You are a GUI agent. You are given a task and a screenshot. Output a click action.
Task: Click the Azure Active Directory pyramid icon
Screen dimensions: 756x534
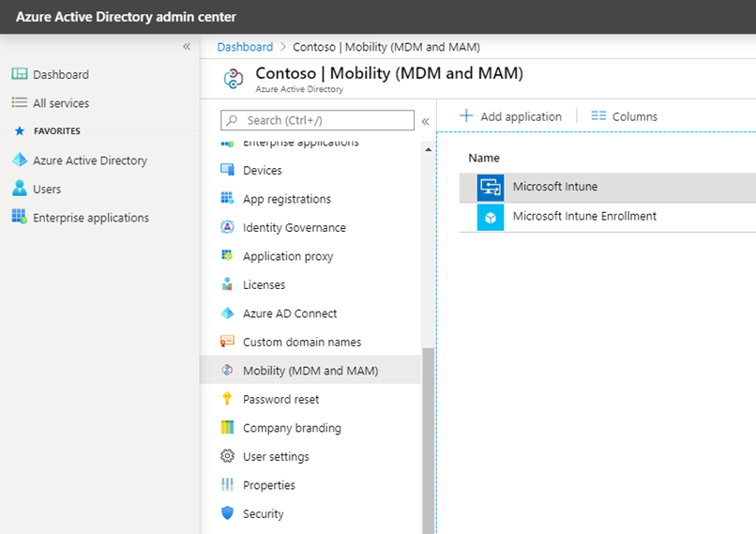(x=20, y=160)
